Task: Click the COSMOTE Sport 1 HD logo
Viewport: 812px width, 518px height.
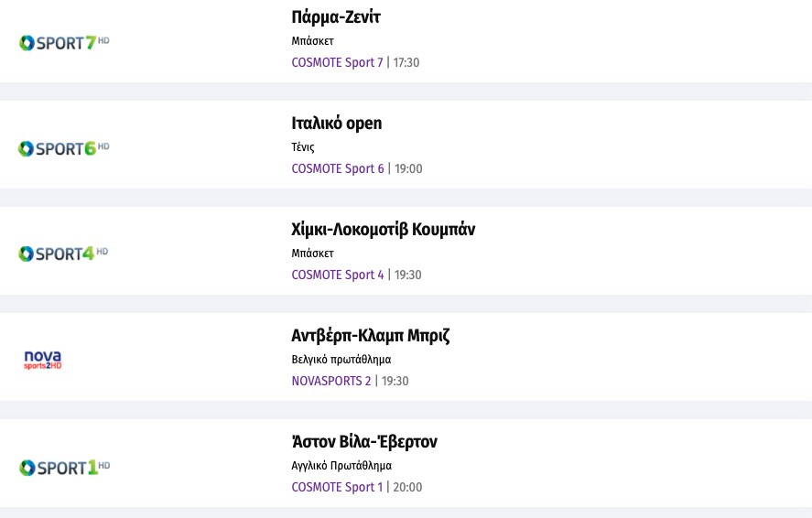Action: point(64,468)
